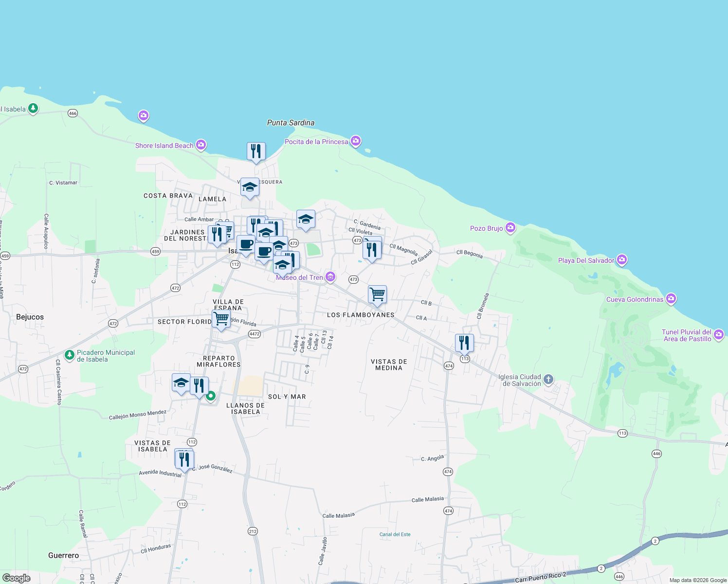Open the Playa Del Salvador photo marker

[x=621, y=260]
